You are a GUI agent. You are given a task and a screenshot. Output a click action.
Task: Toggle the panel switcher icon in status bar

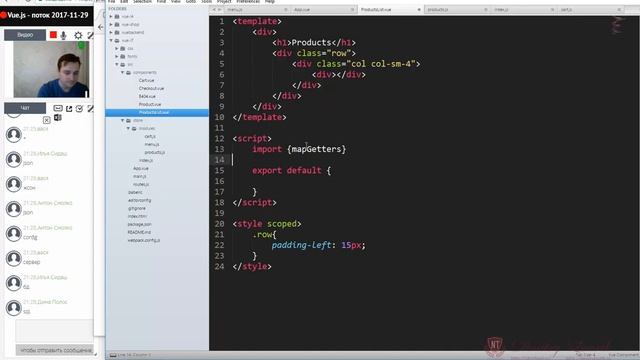pos(113,355)
